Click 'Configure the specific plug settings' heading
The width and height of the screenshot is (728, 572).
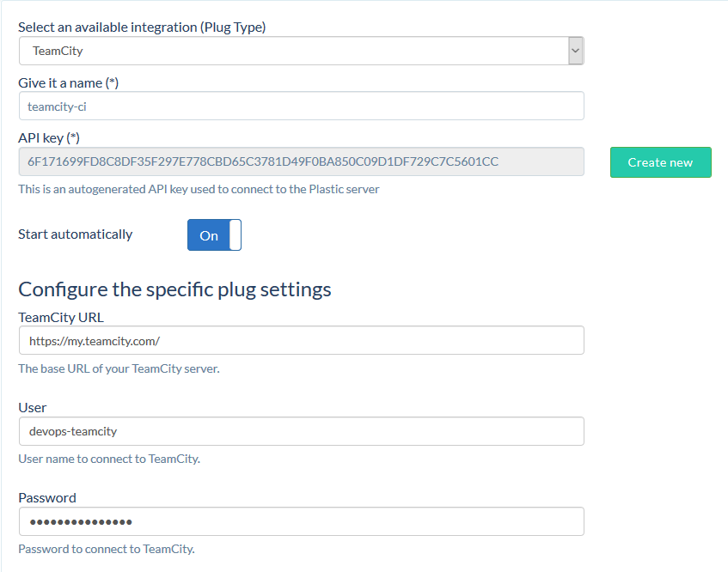tap(174, 289)
